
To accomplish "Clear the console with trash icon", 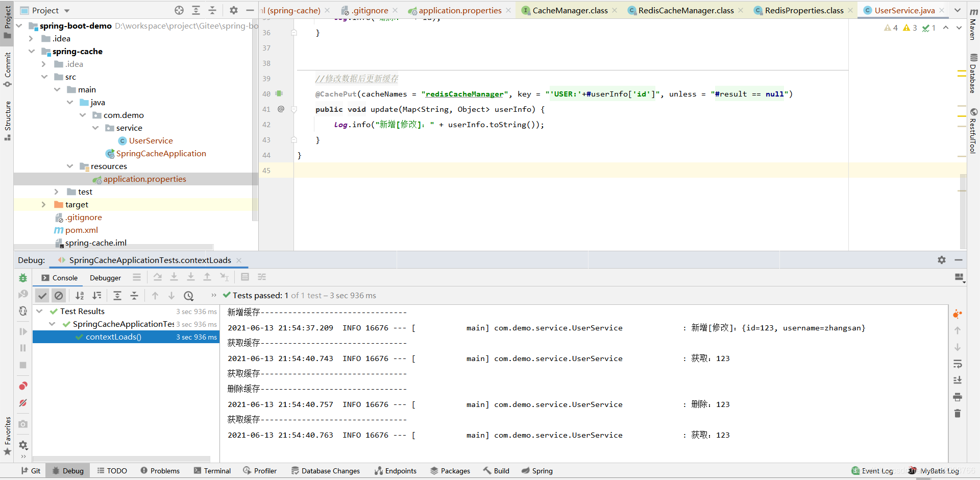I will [958, 414].
